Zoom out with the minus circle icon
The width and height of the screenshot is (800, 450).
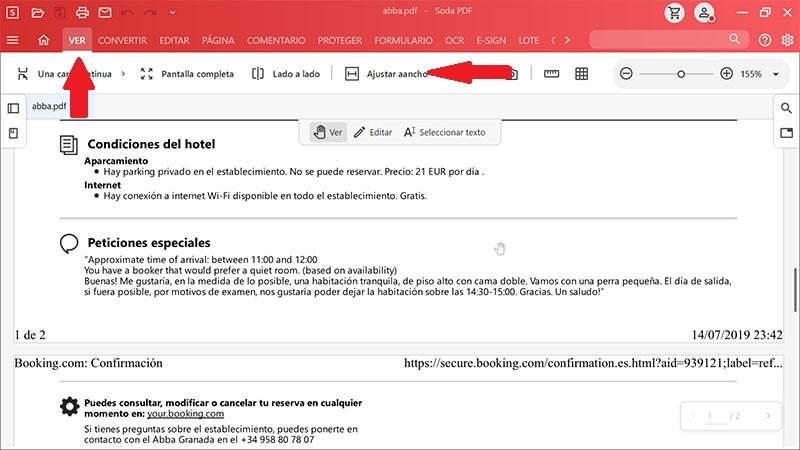click(626, 74)
